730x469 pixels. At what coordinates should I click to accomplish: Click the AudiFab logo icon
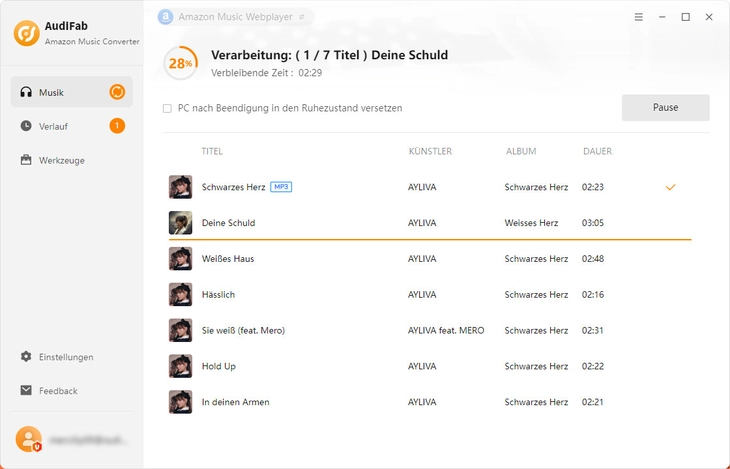coord(27,33)
